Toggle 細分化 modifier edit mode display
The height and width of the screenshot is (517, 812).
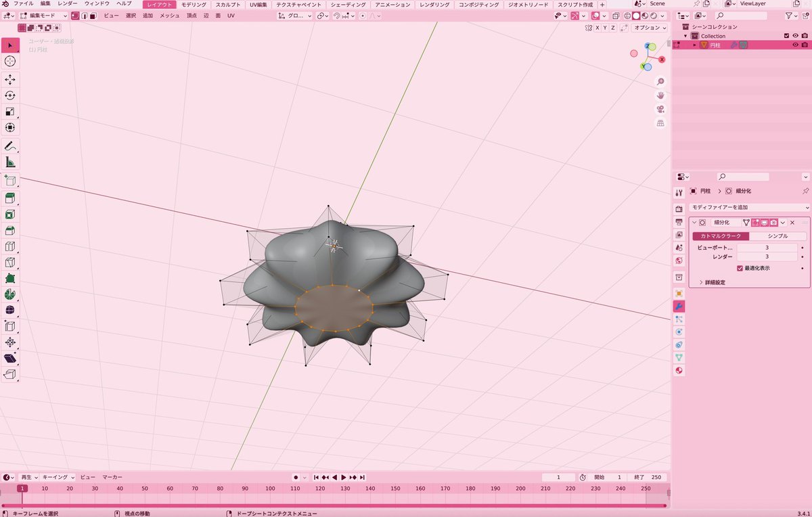point(755,222)
